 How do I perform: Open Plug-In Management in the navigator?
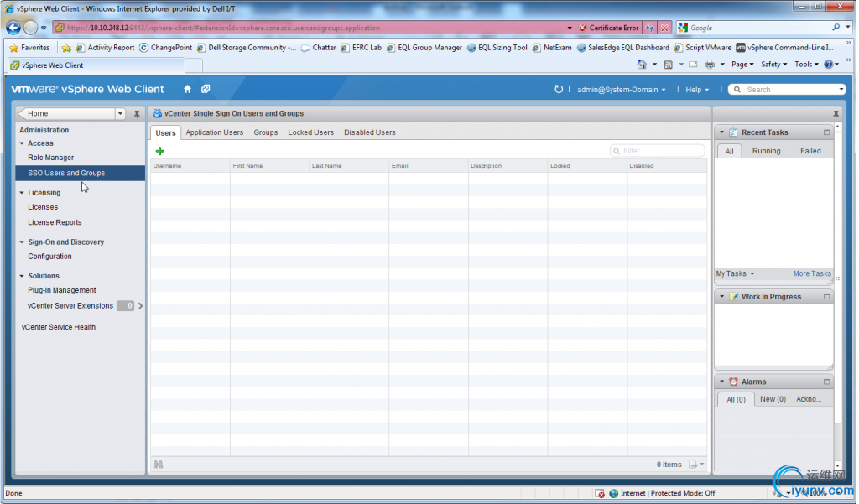(x=62, y=290)
